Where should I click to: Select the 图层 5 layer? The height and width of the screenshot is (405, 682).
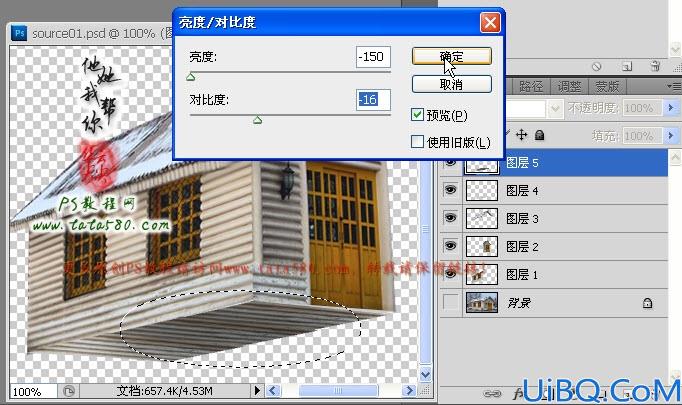(x=554, y=163)
